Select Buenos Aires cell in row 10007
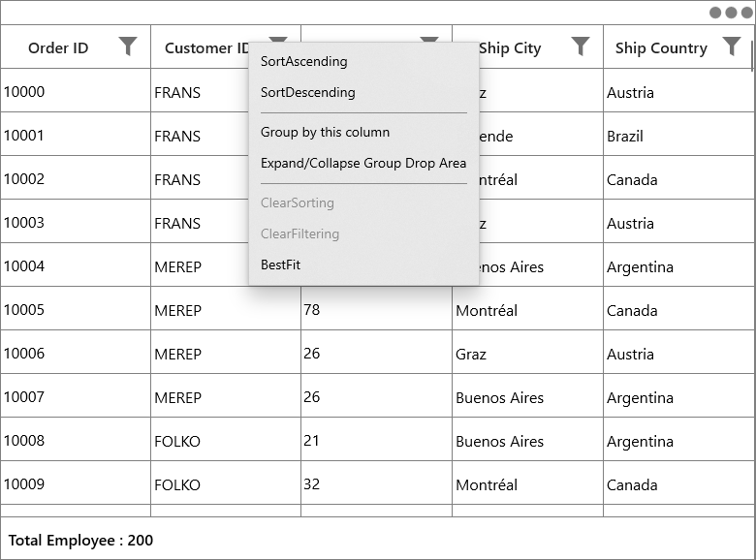This screenshot has height=560, width=756. pyautogui.click(x=527, y=395)
